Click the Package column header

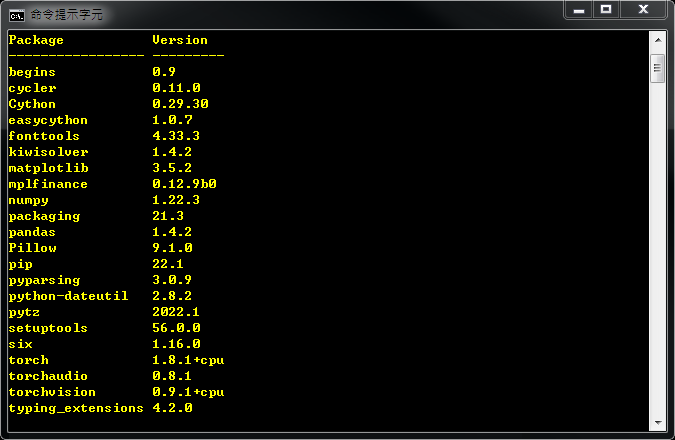[36, 40]
